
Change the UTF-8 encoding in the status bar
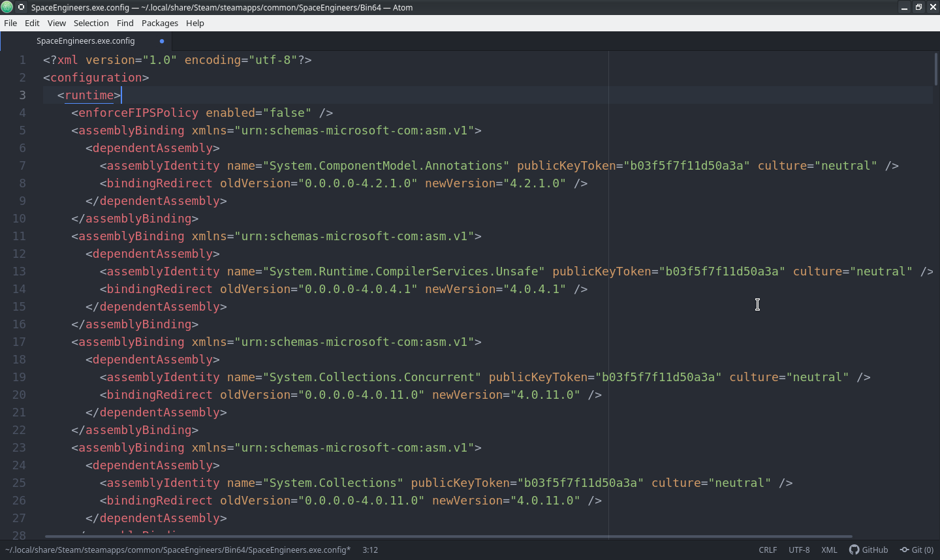pyautogui.click(x=799, y=550)
